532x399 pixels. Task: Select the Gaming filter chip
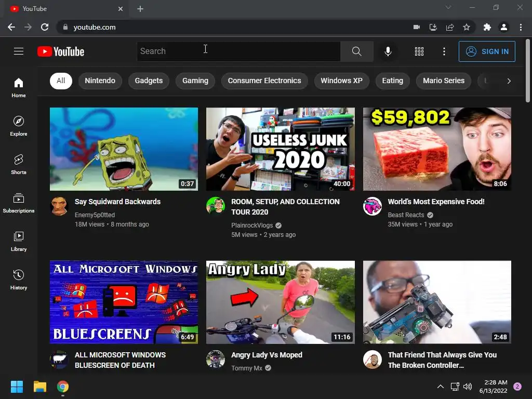tap(195, 81)
